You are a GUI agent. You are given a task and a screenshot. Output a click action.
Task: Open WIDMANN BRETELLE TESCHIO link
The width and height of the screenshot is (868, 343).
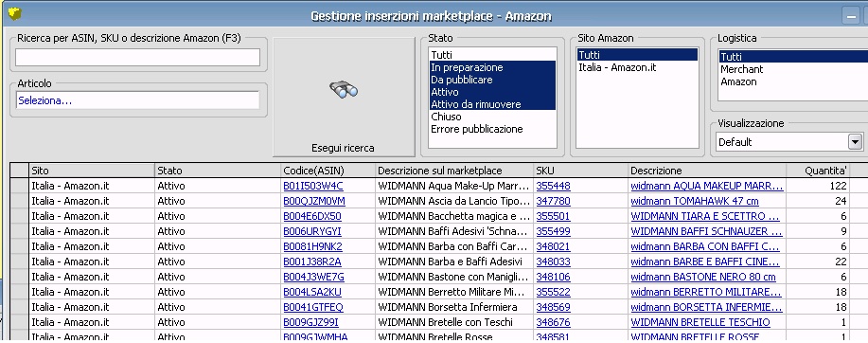pos(700,322)
